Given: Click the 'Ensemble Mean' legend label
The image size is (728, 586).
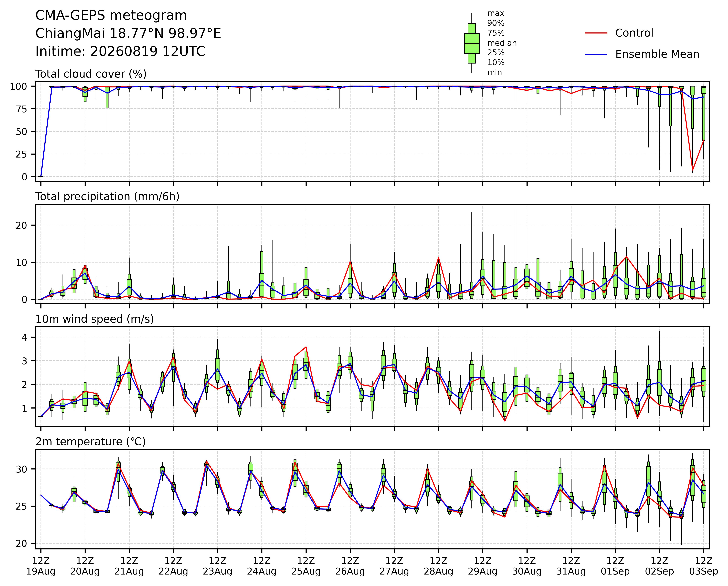Looking at the screenshot, I should (657, 54).
